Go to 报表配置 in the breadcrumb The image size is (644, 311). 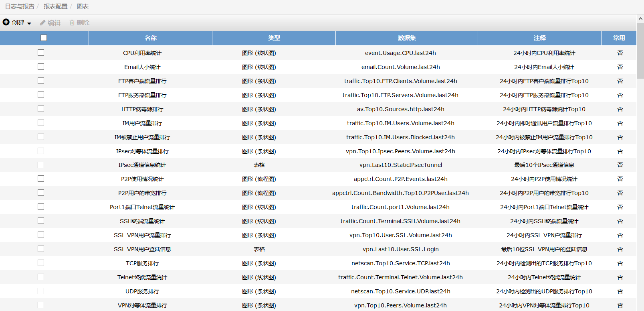pos(55,6)
